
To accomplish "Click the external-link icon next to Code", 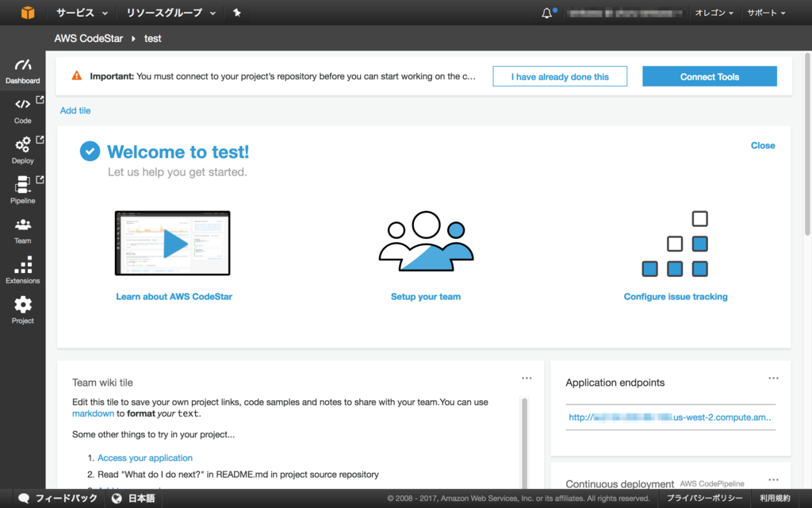I will 40,99.
